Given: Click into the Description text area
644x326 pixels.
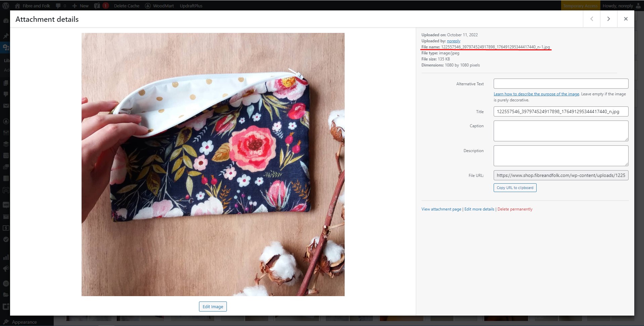Looking at the screenshot, I should pyautogui.click(x=561, y=156).
